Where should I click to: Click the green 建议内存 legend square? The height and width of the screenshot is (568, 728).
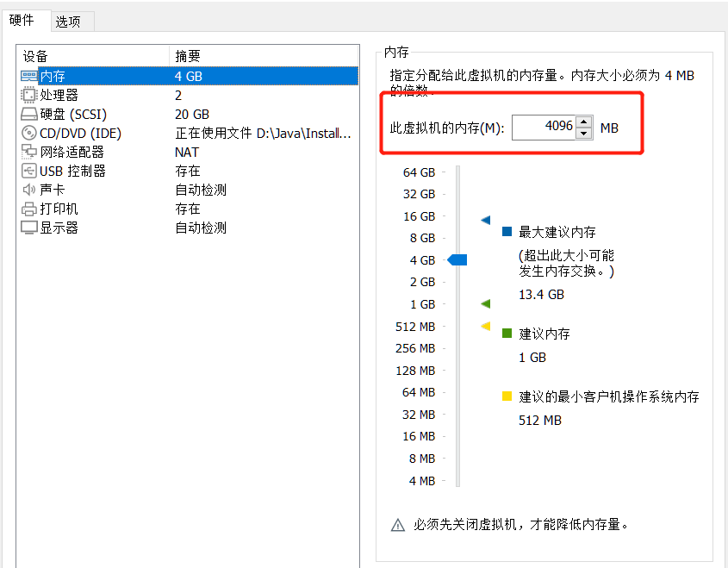pyautogui.click(x=507, y=333)
